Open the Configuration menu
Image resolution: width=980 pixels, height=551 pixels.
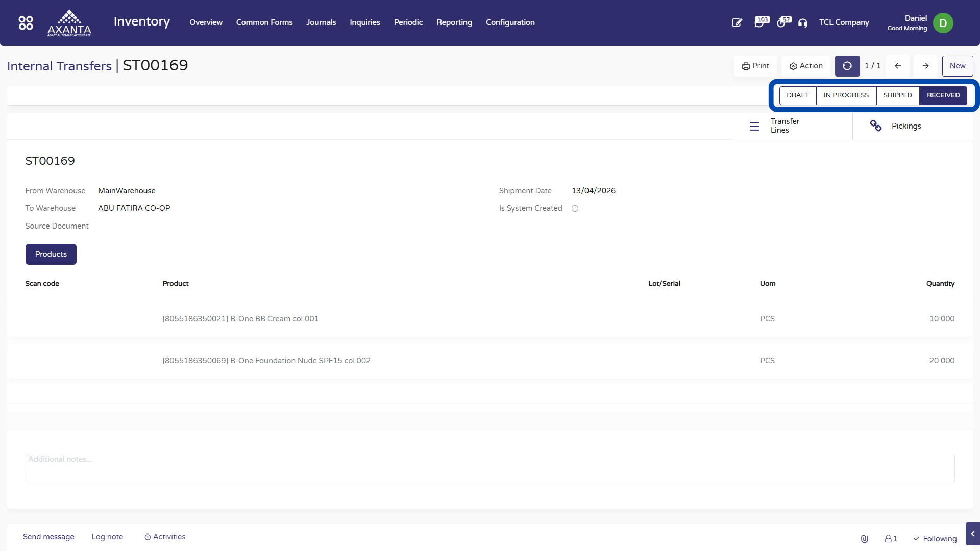[x=510, y=22]
